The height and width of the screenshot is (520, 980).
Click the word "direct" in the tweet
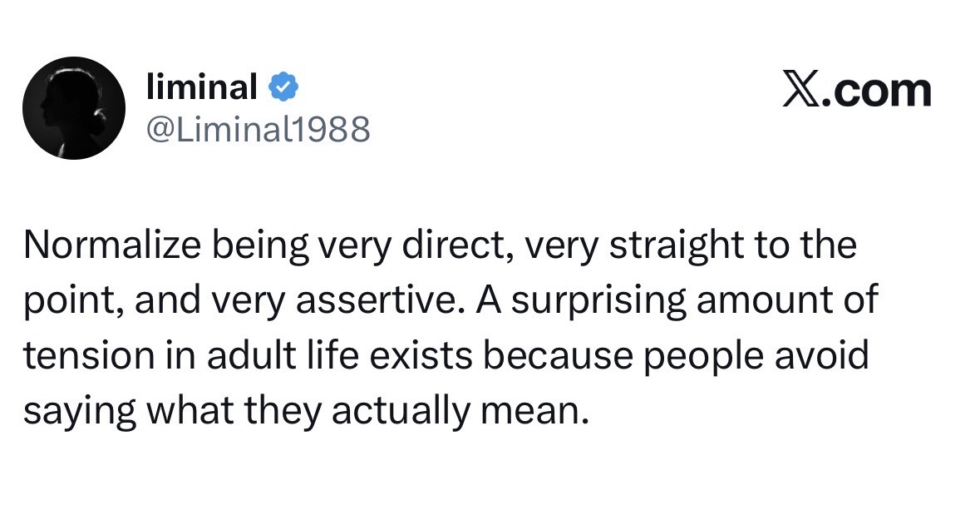[x=452, y=247]
